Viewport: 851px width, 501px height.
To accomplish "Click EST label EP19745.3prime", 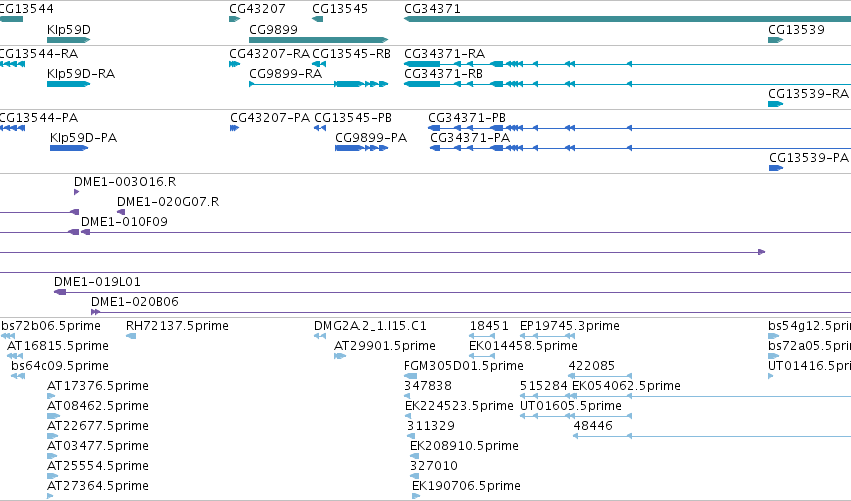I will coord(570,326).
